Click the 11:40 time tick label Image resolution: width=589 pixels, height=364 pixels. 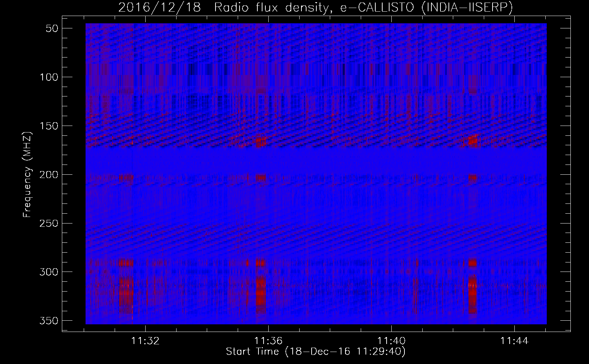pyautogui.click(x=391, y=341)
